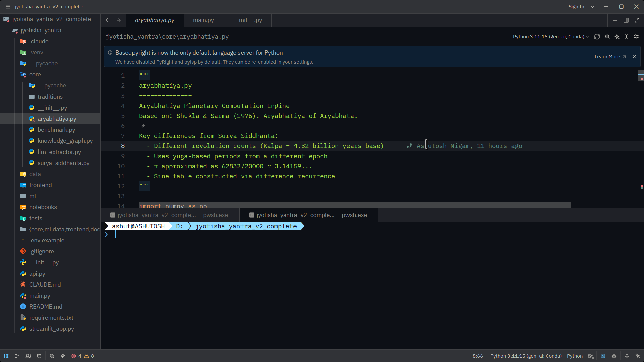Switch to the main.py tab

(203, 20)
